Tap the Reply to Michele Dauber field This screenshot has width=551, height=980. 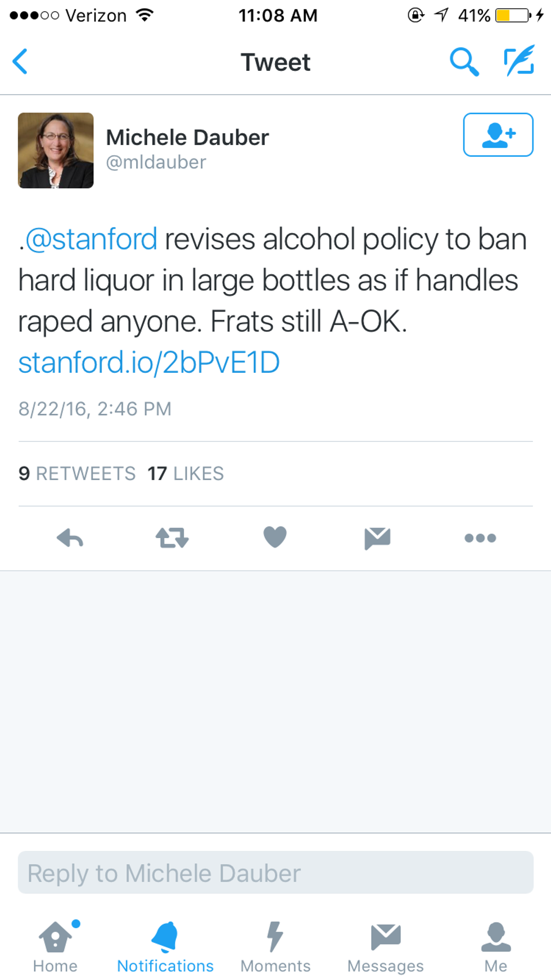275,873
